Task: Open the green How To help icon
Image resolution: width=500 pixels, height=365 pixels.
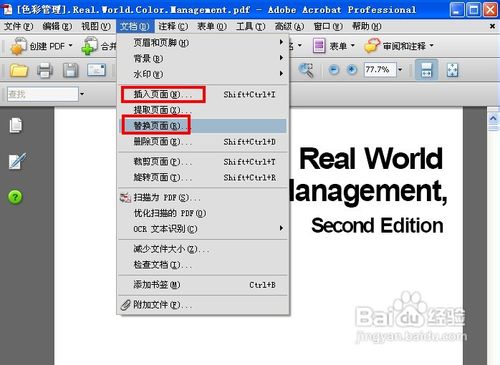Action: 15,197
